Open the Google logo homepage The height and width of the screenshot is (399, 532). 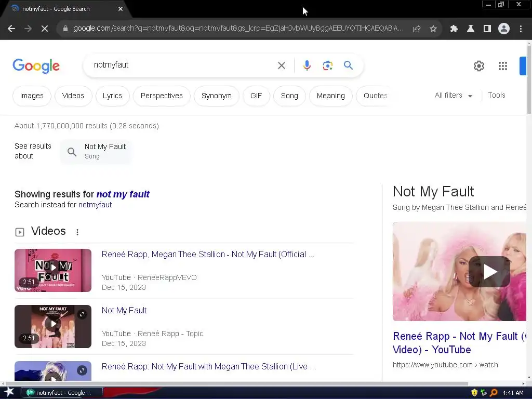pyautogui.click(x=36, y=66)
